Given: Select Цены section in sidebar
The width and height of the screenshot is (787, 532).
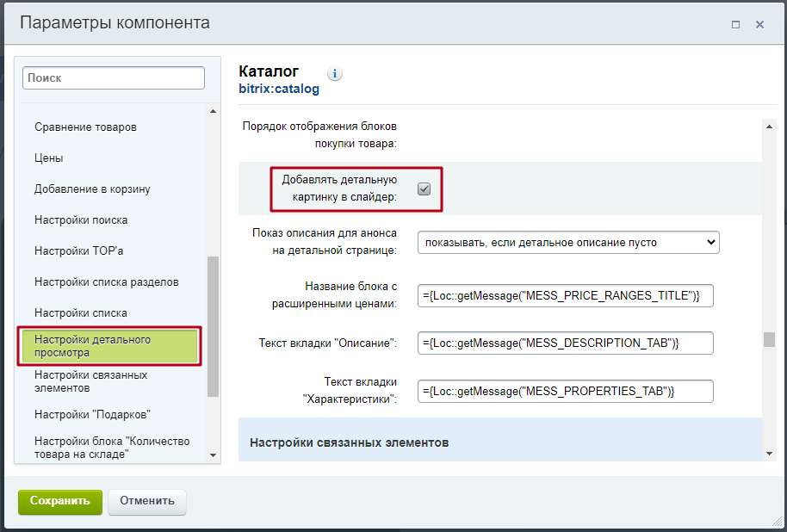Looking at the screenshot, I should (49, 158).
